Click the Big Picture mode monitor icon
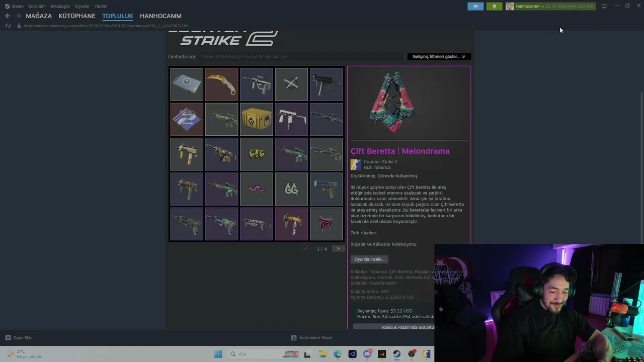Screen dimensions: 644x362 pos(604,6)
